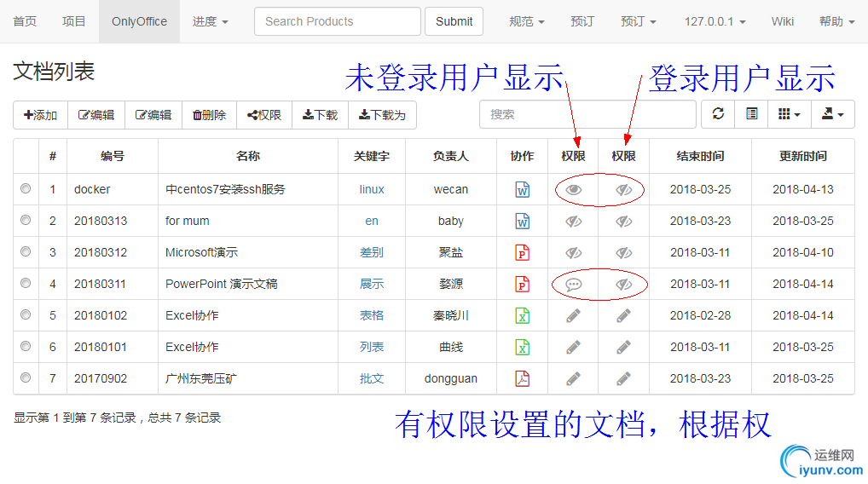Select radio button for row 20180102
The height and width of the screenshot is (484, 868).
[26, 314]
